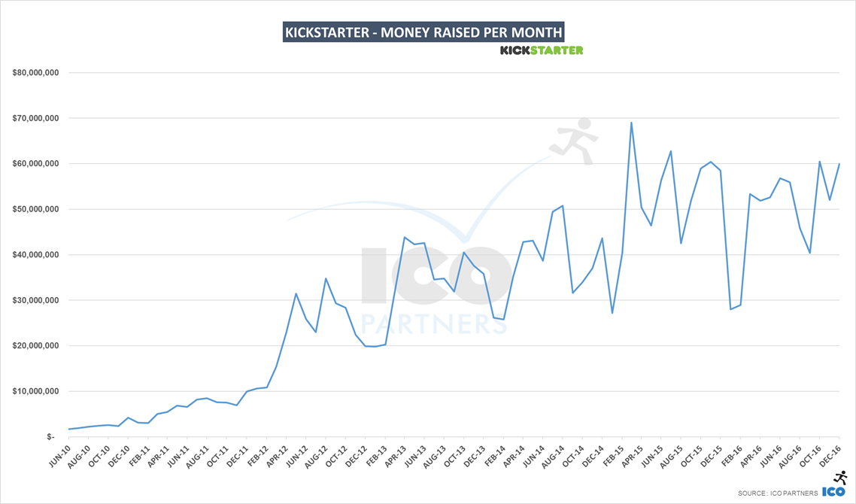This screenshot has height=504, width=856.
Task: Click the $80,000,000 y-axis label
Action: tap(38, 73)
